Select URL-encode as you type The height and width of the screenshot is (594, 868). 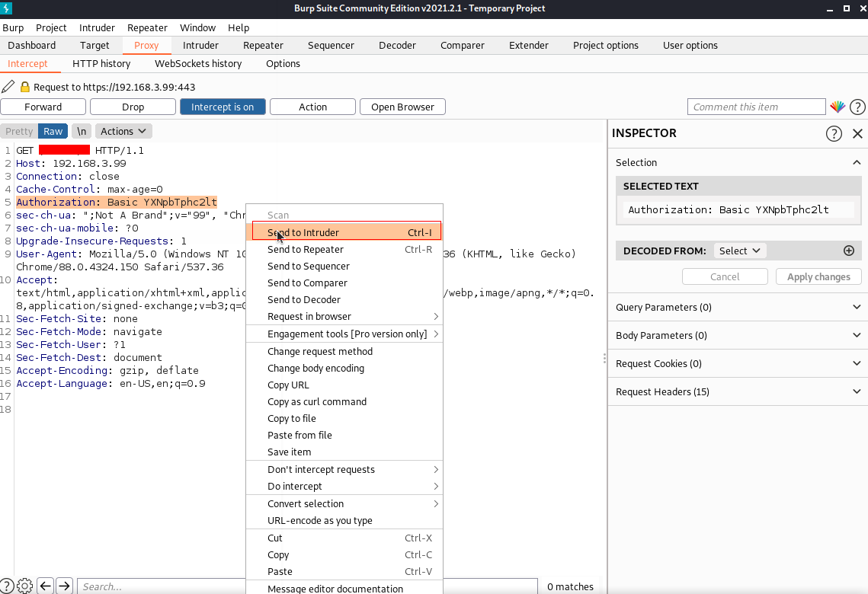click(344, 520)
